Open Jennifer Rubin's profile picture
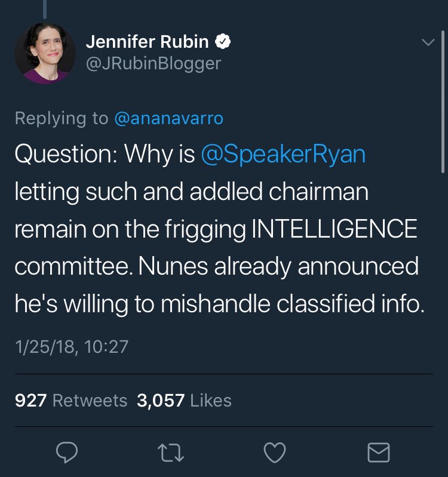448x477 pixels. tap(45, 53)
